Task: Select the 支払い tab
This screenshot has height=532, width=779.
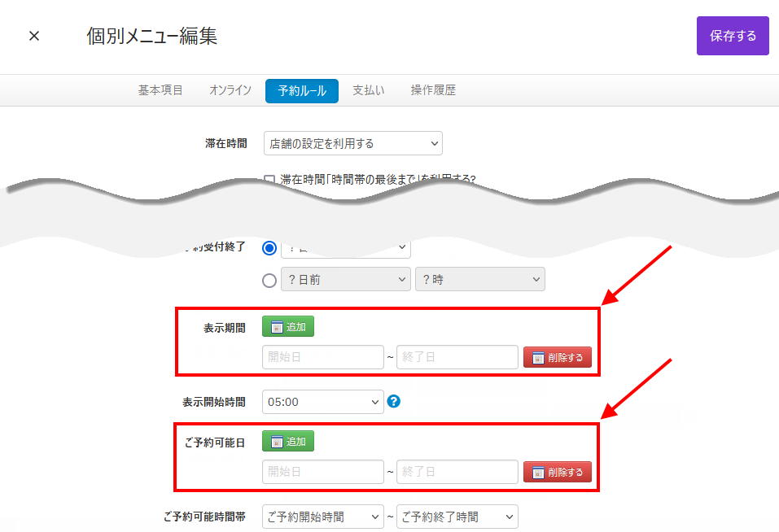Action: point(368,90)
